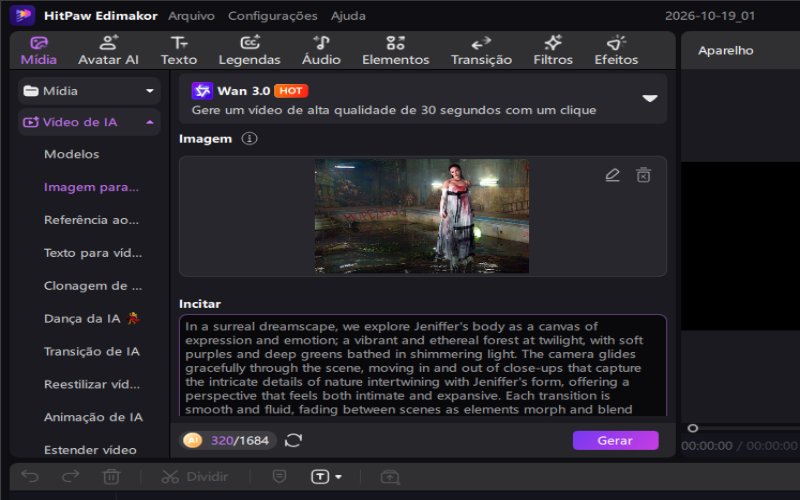Image resolution: width=800 pixels, height=500 pixels.
Task: Select Clonagem de ... in the sidebar
Action: pos(93,286)
